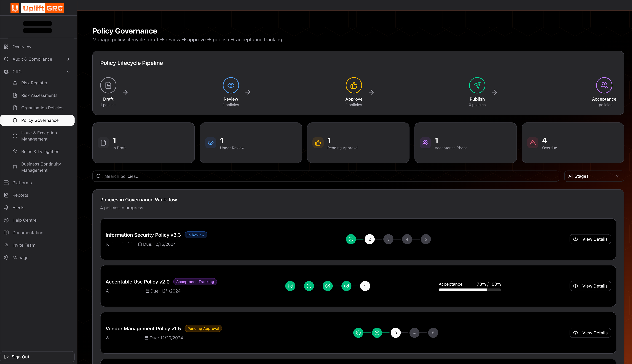The height and width of the screenshot is (364, 632).
Task: Click the Review stage eye icon
Action: click(231, 85)
